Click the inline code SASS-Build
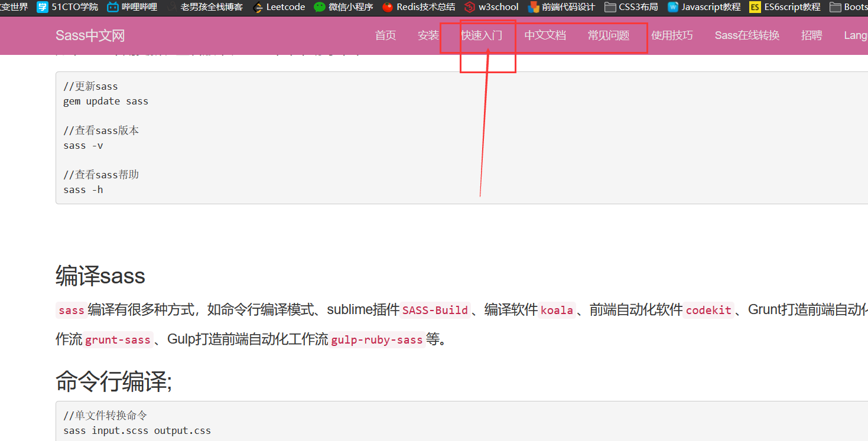This screenshot has height=441, width=868. 435,310
